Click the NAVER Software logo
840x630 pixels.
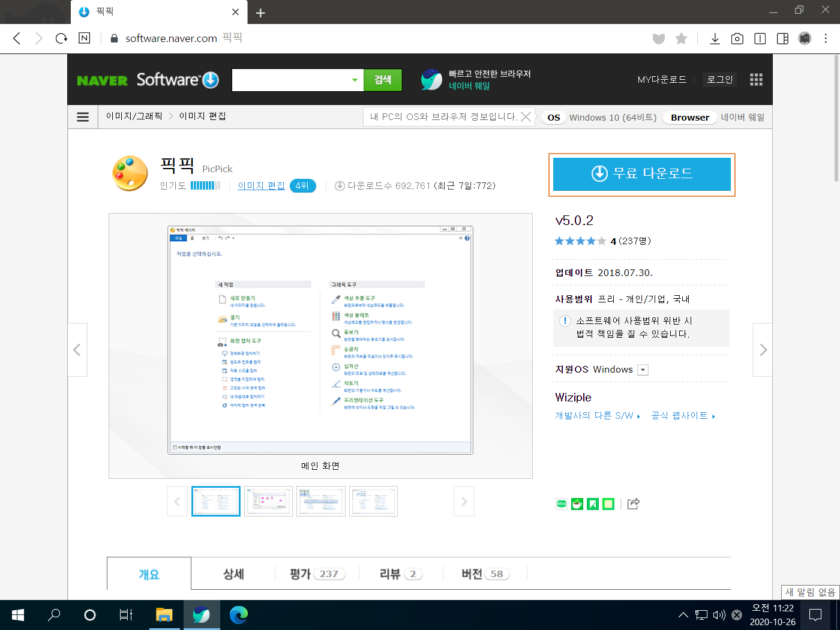point(148,80)
